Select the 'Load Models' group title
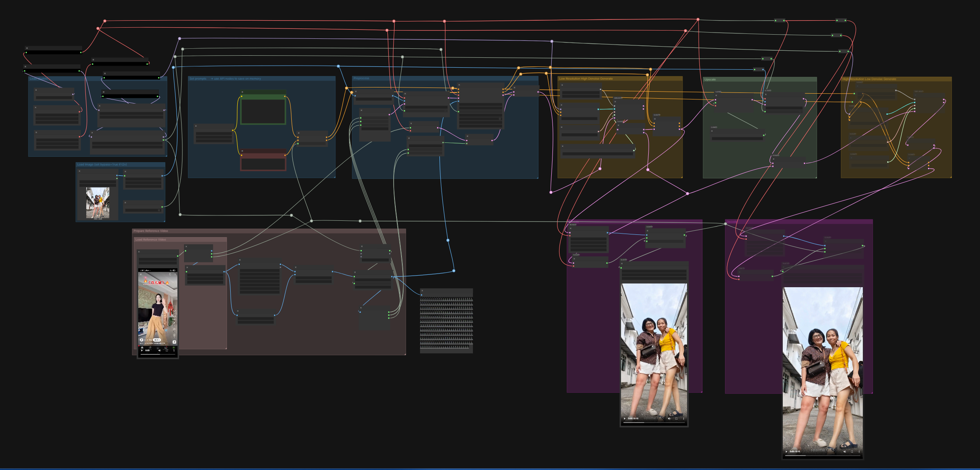980x470 pixels. (x=38, y=78)
